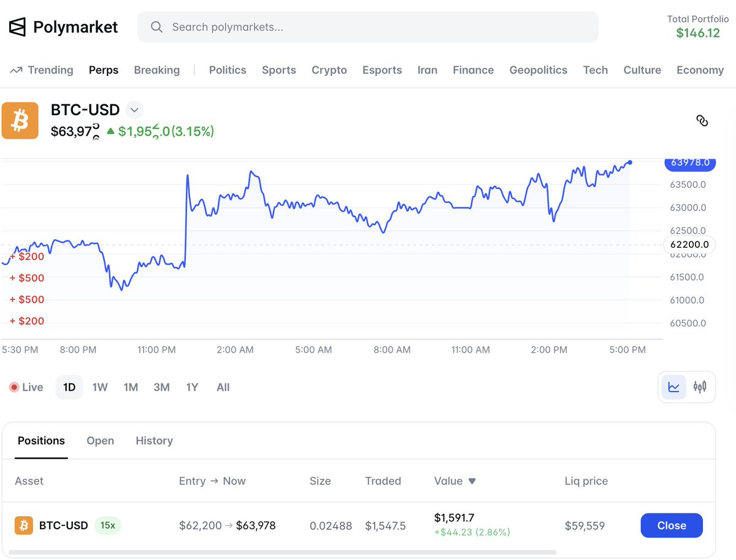Click the $59,559 liquidation price
Screen dimensions: 736x560
585,526
